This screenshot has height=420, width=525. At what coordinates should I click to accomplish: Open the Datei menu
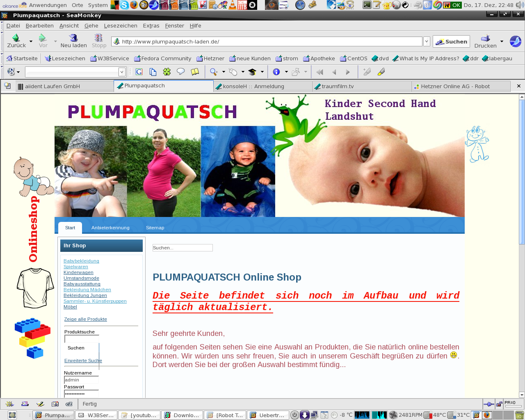click(x=13, y=25)
